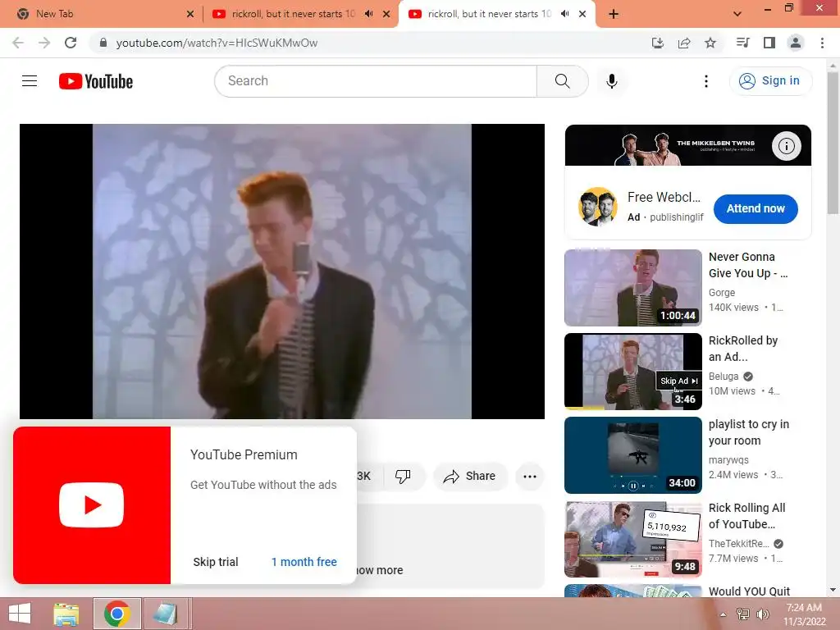Go forward in browser history
Screen dimensions: 840x630
[44, 43]
